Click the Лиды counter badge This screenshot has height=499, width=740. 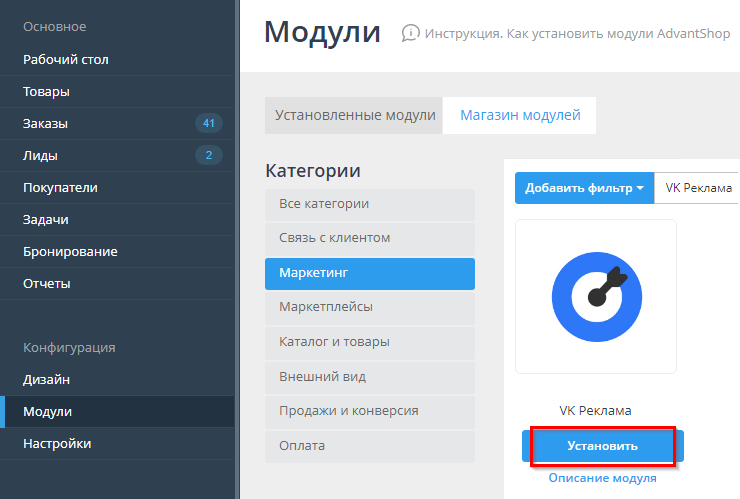(208, 155)
